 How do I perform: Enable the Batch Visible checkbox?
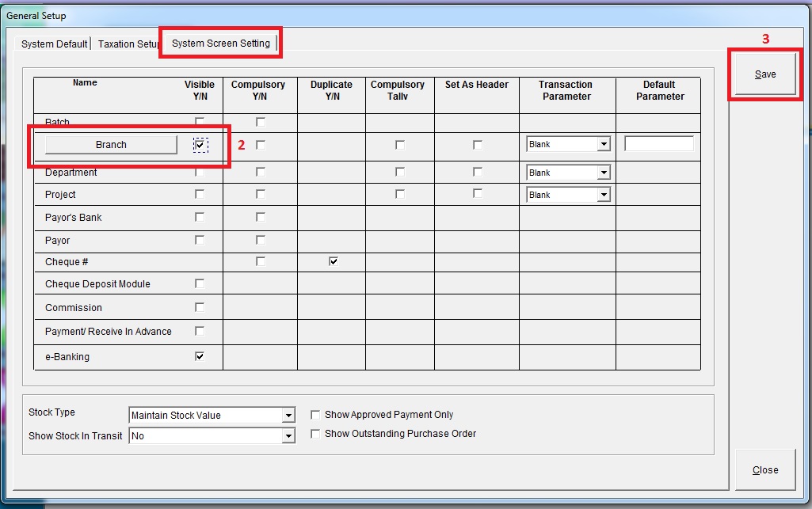click(200, 122)
